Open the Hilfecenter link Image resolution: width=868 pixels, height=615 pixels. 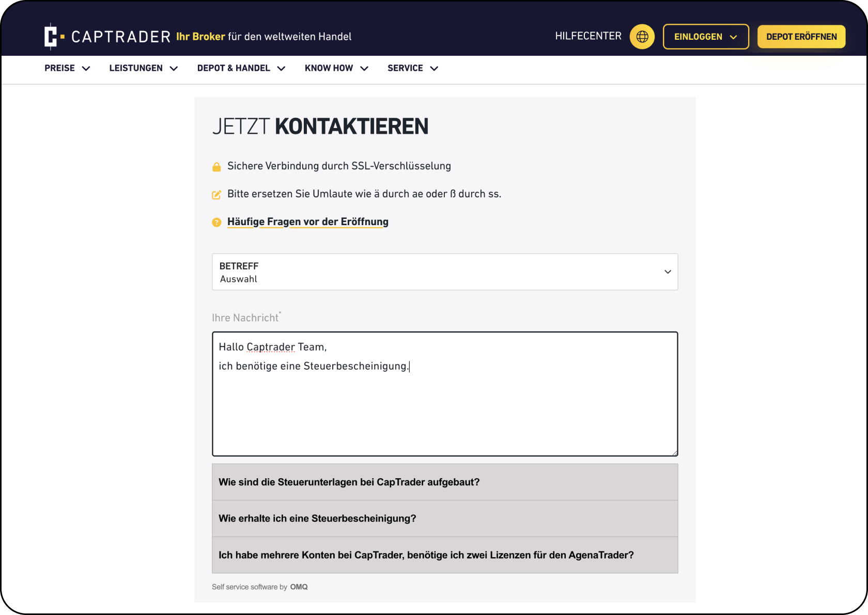coord(588,36)
